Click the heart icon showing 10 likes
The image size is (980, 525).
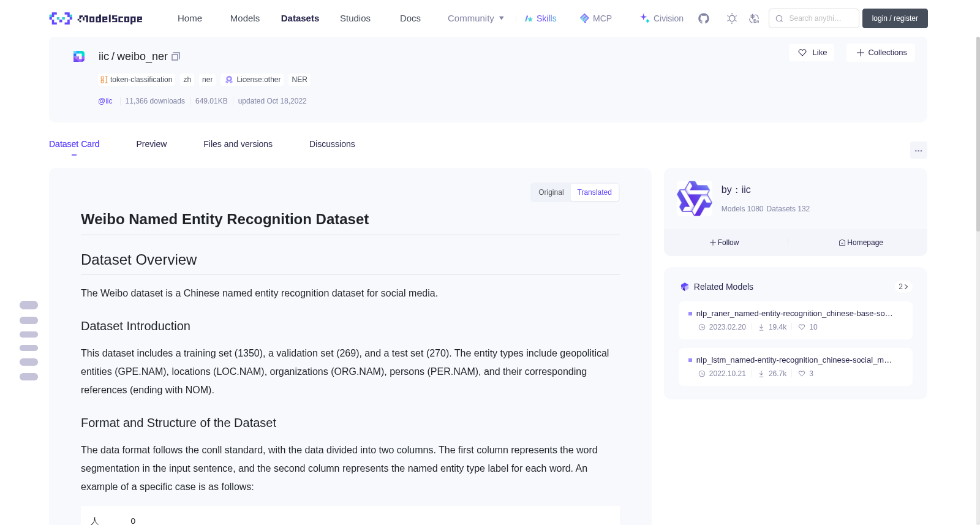pyautogui.click(x=802, y=327)
